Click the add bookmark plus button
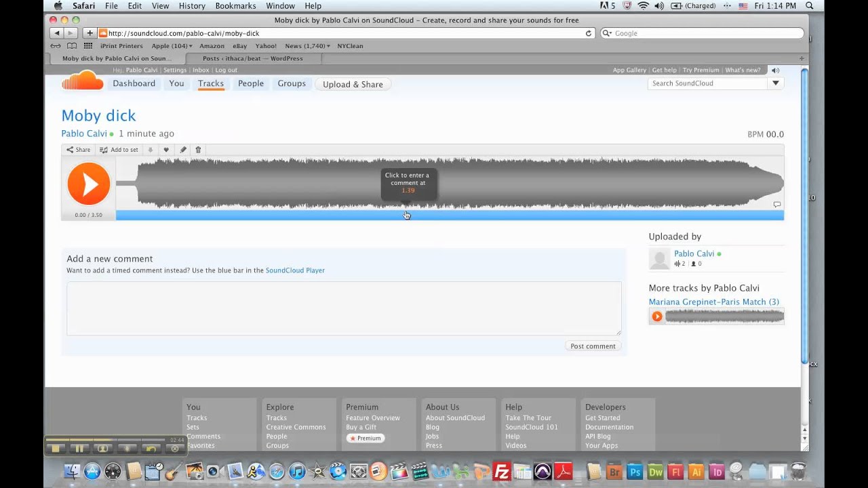 point(90,33)
